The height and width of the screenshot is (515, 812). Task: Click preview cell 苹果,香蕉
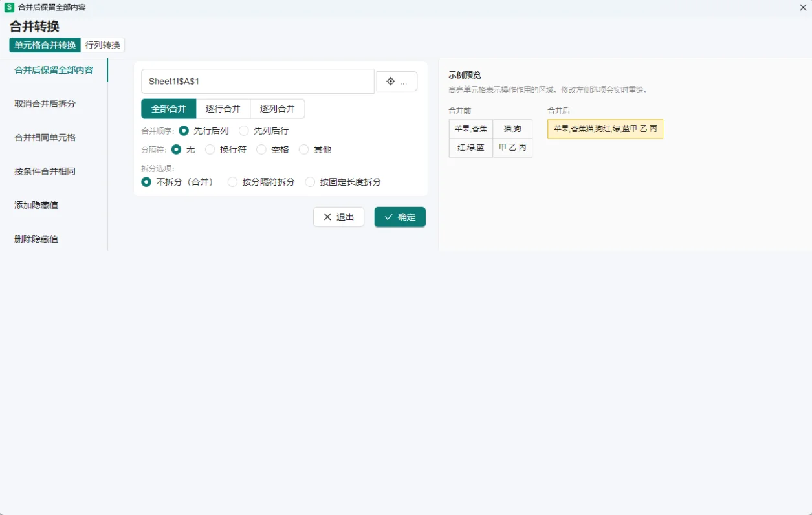click(x=471, y=129)
